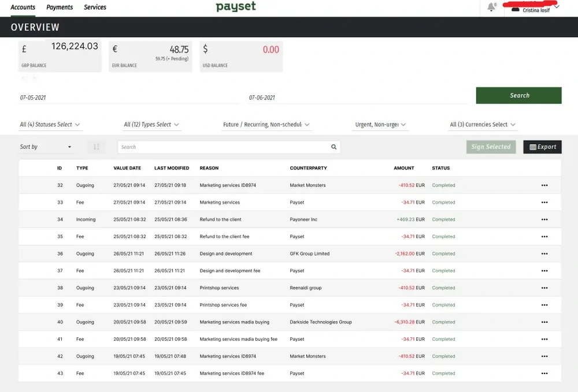Click the +469.23 EUR amount
This screenshot has height=392, width=578.
(x=410, y=219)
